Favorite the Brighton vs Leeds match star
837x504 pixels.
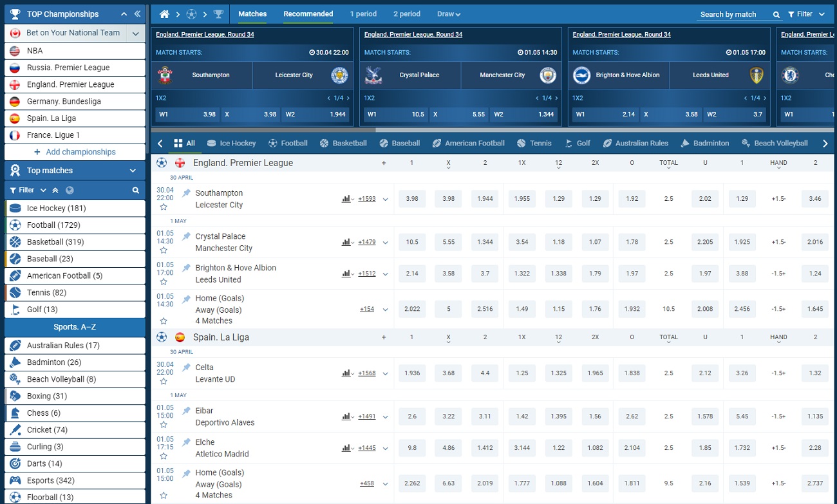pos(164,282)
